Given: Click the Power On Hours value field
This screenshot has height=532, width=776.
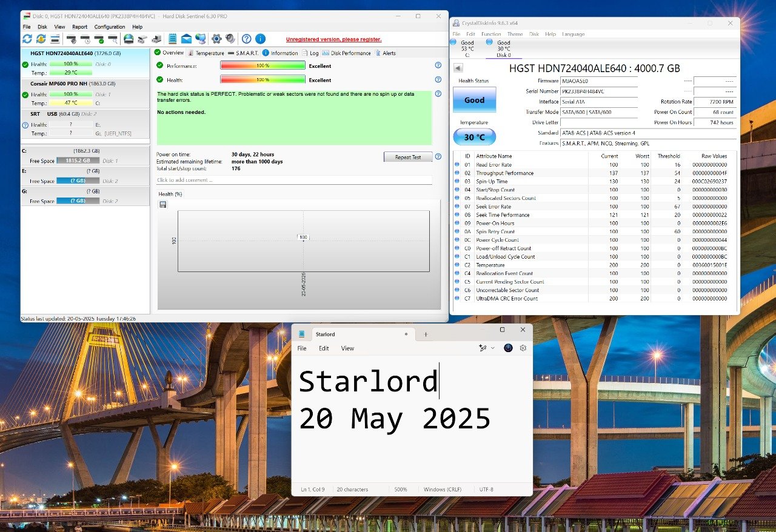Looking at the screenshot, I should (x=715, y=122).
